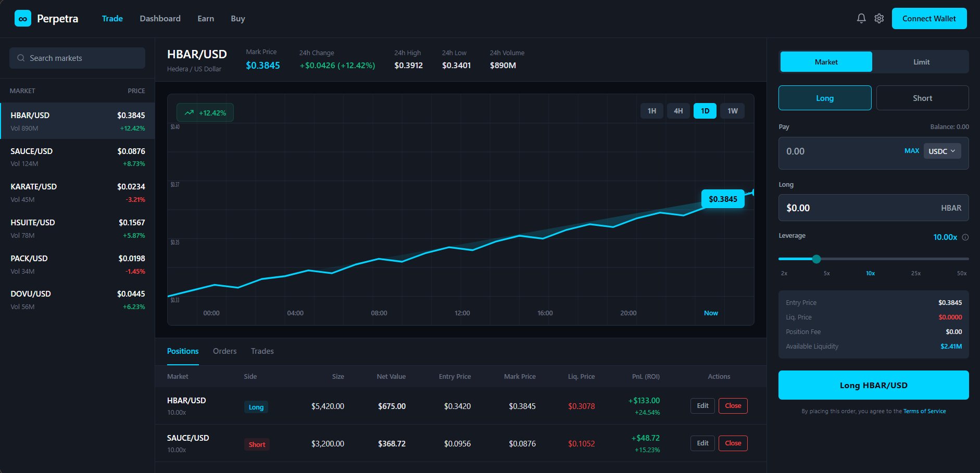Screen dimensions: 980x473
Task: Click the magnifier icon in market search
Action: (21, 58)
